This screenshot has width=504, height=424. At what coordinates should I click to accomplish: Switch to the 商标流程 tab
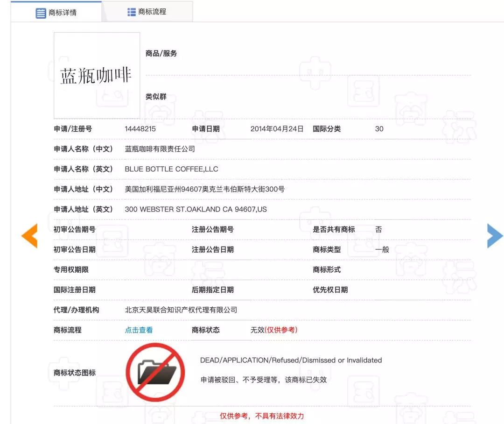point(147,12)
